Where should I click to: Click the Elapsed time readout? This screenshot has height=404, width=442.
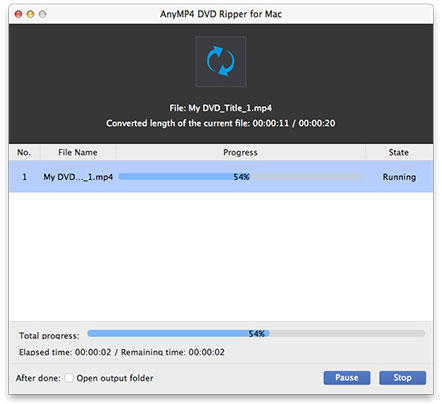[x=65, y=352]
